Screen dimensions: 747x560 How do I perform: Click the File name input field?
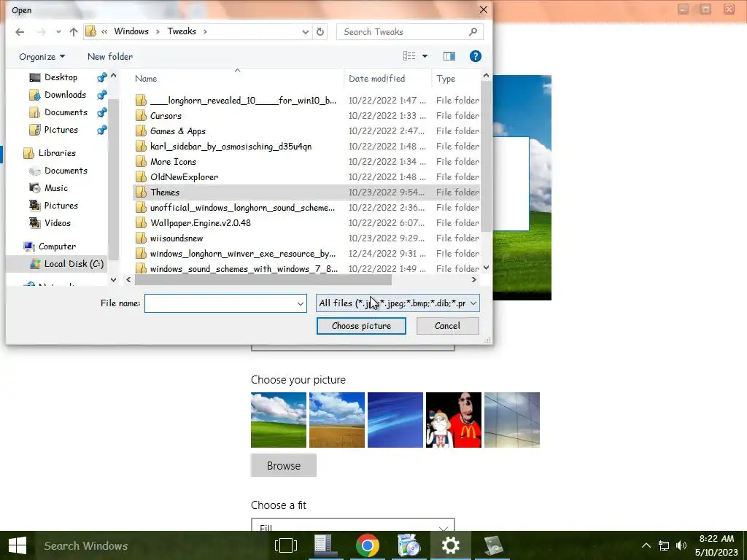point(220,303)
